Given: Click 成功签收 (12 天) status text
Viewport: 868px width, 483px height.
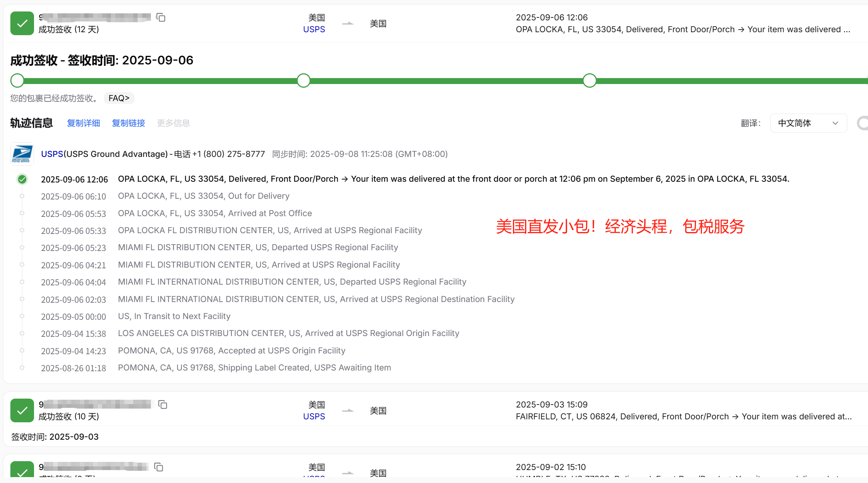Looking at the screenshot, I should [x=69, y=30].
